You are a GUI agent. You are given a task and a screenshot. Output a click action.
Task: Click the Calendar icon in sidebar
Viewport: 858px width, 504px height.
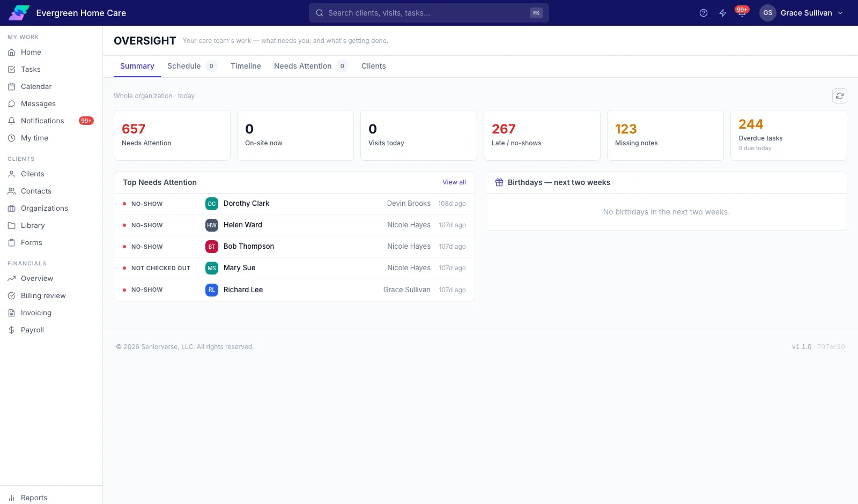pyautogui.click(x=12, y=86)
